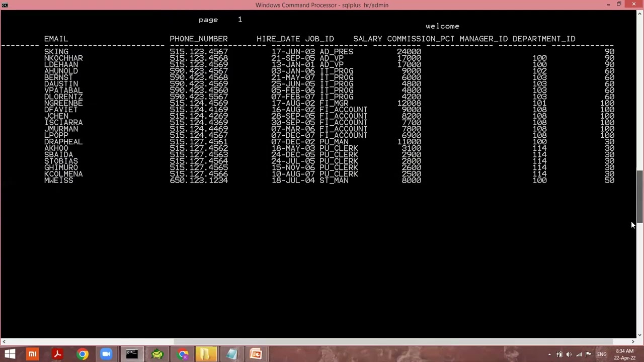Click the NKOCHHAR email entry
644x362 pixels.
tap(63, 58)
